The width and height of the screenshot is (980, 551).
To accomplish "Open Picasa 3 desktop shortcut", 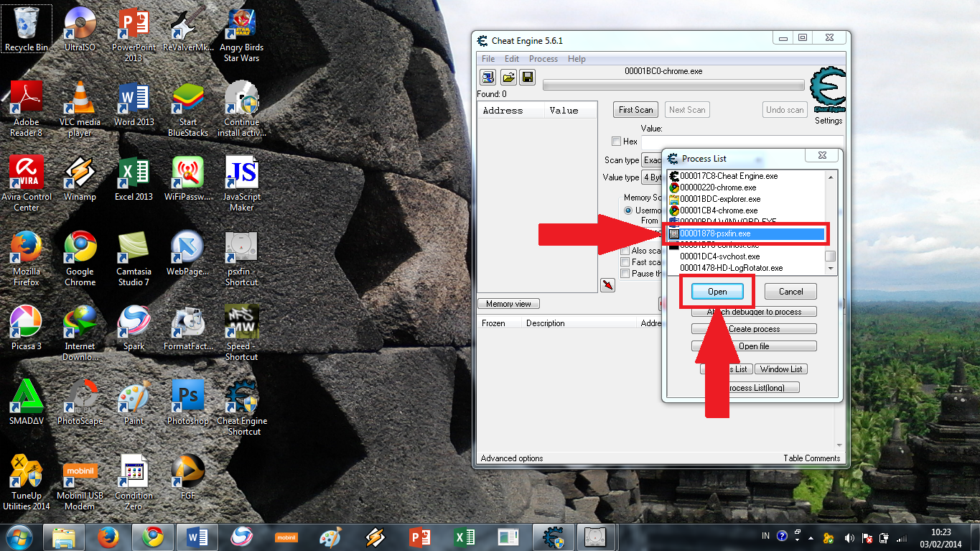I will [27, 328].
